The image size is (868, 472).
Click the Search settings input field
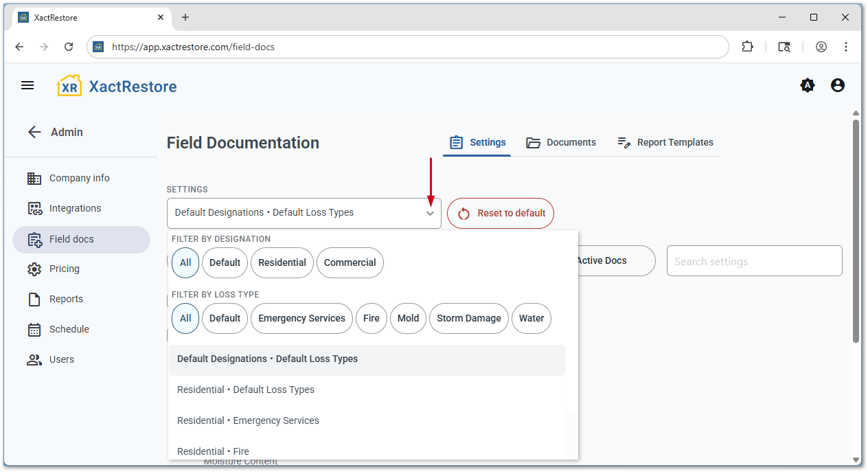[x=754, y=261]
